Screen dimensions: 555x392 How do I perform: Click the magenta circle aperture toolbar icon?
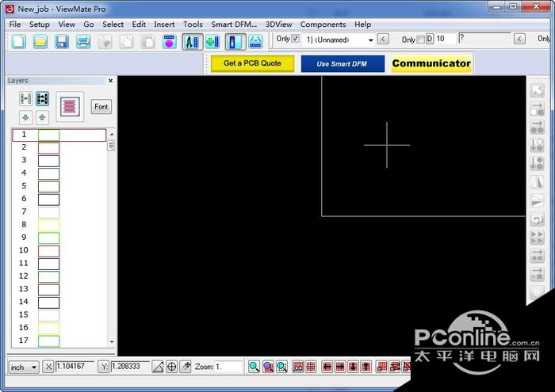pos(169,41)
